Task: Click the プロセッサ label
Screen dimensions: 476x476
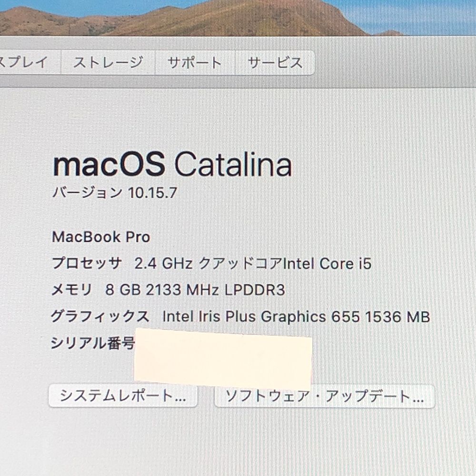Action: point(87,263)
